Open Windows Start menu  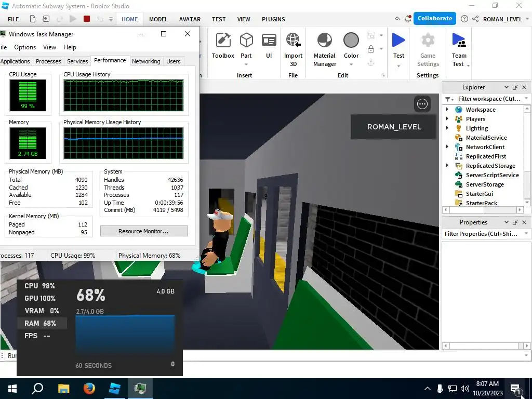(12, 389)
